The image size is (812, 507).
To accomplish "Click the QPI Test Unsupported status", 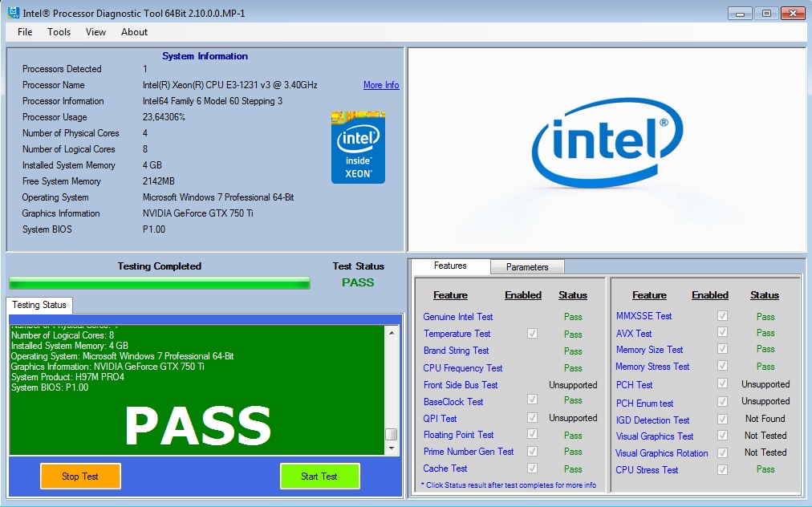I will point(573,418).
